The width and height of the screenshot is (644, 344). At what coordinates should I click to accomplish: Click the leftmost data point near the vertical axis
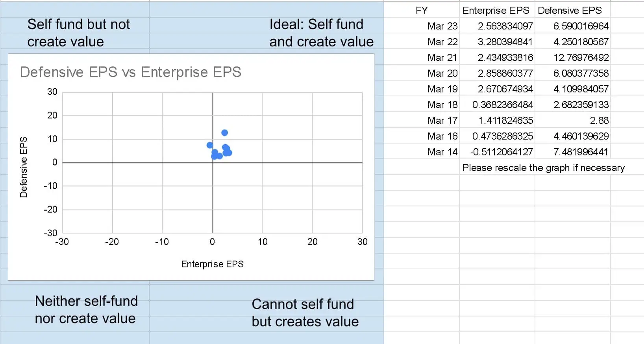[x=210, y=145]
